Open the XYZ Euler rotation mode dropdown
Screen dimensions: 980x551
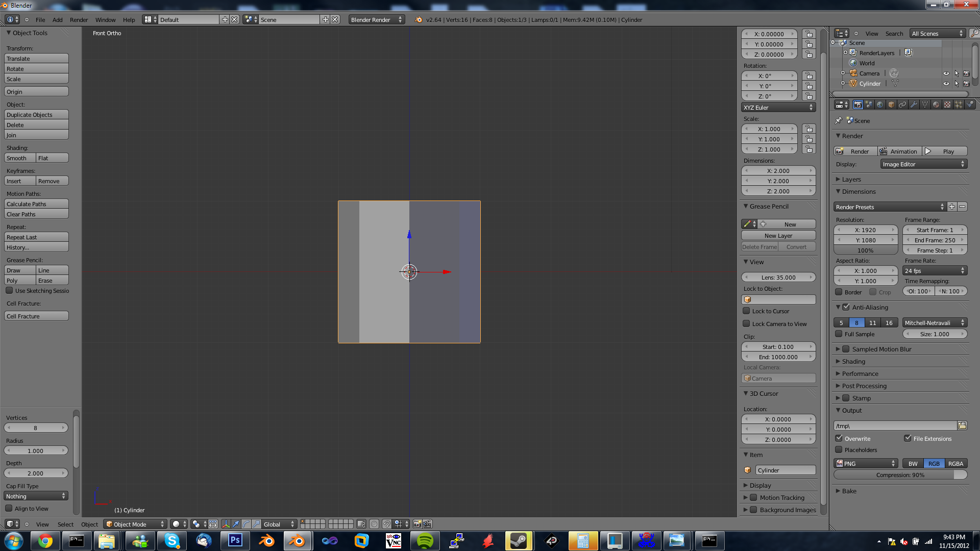tap(778, 108)
